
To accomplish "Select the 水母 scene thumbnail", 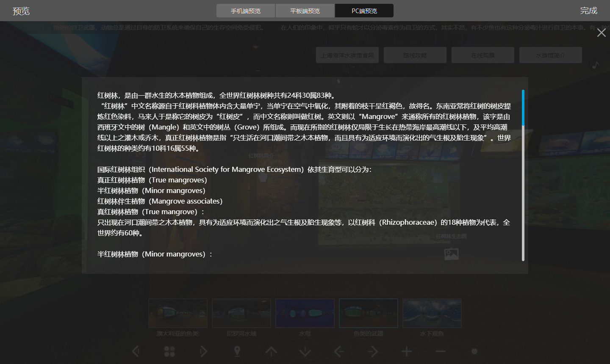I will (305, 313).
